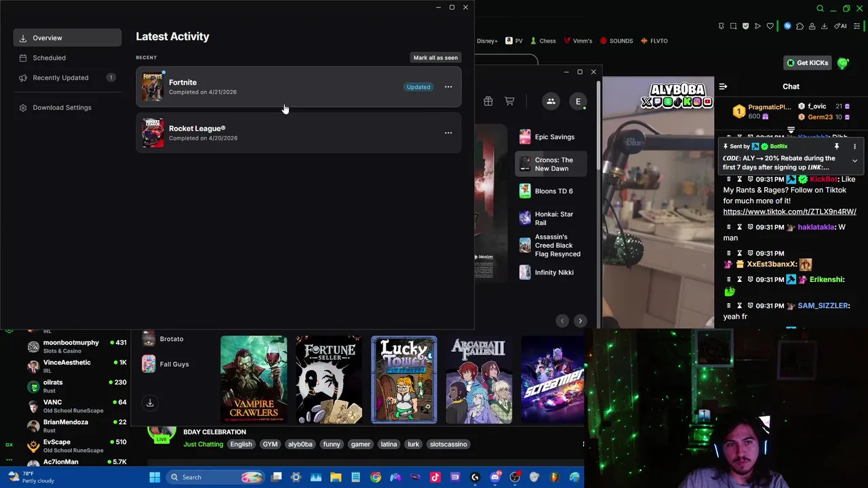Click the next carousel arrow in Epic store
The image size is (868, 488).
(x=580, y=321)
